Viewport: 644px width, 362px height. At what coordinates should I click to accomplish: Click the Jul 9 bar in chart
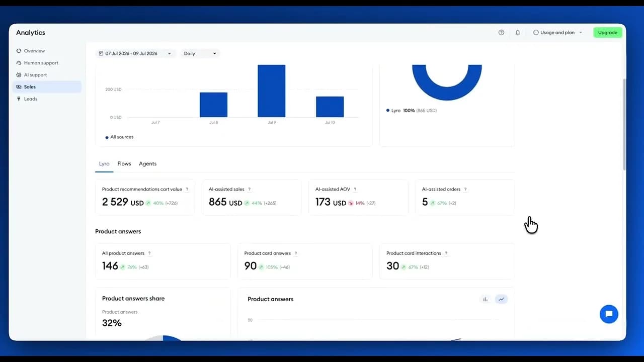point(272,91)
